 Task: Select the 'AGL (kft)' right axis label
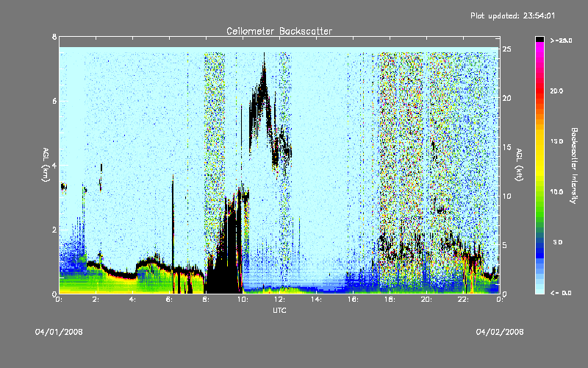coord(519,165)
